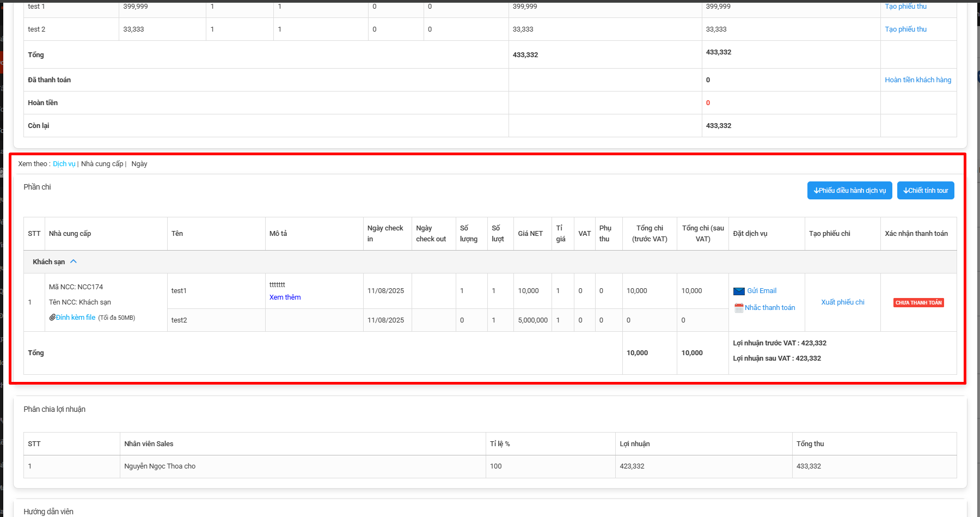
Task: Click the CHƯA THANH TOÁN status badge
Action: (918, 303)
